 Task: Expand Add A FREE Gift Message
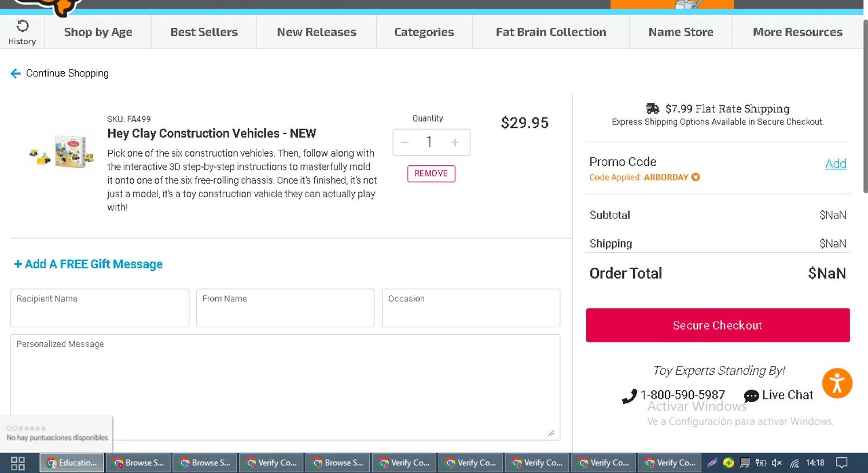pyautogui.click(x=89, y=264)
